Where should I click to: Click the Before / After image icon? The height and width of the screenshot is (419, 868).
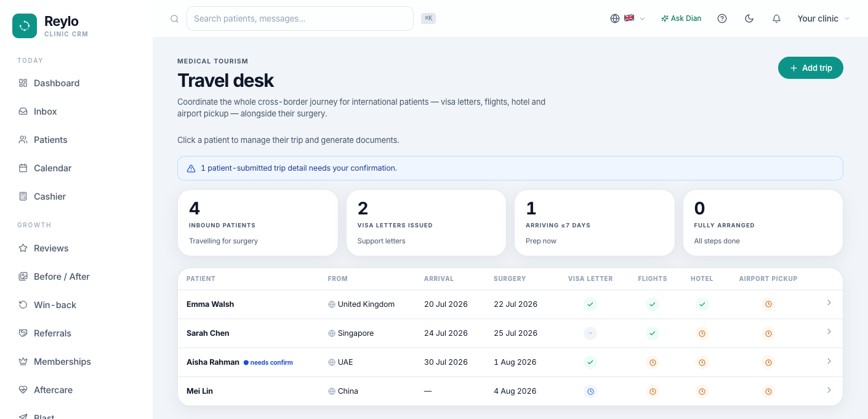point(23,277)
